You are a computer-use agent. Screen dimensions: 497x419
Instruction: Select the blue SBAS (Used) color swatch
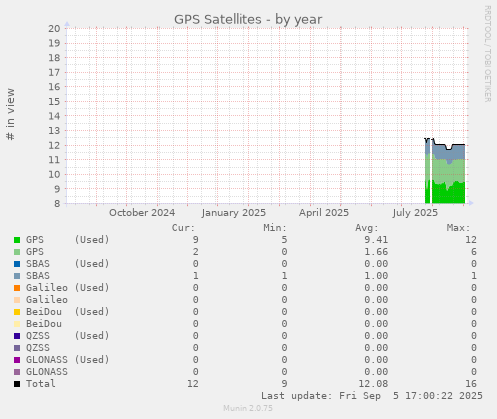[17, 264]
